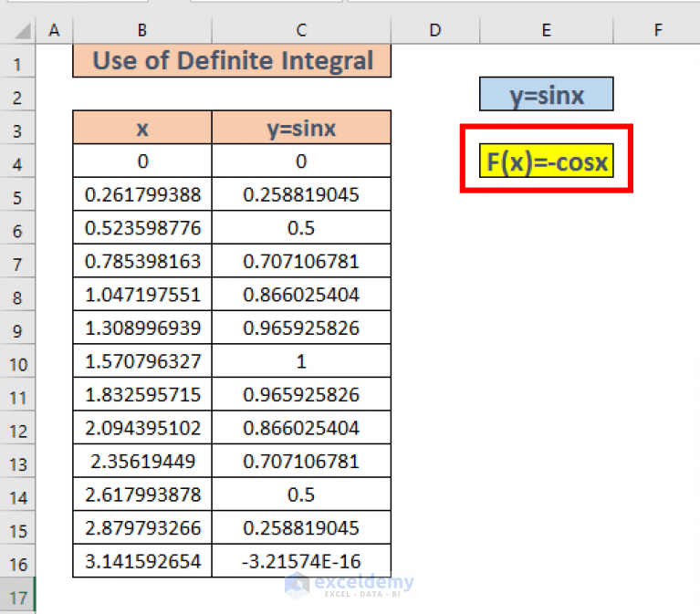Image resolution: width=700 pixels, height=614 pixels.
Task: Select the yellow F(x)=-cosx cell
Action: pyautogui.click(x=546, y=162)
